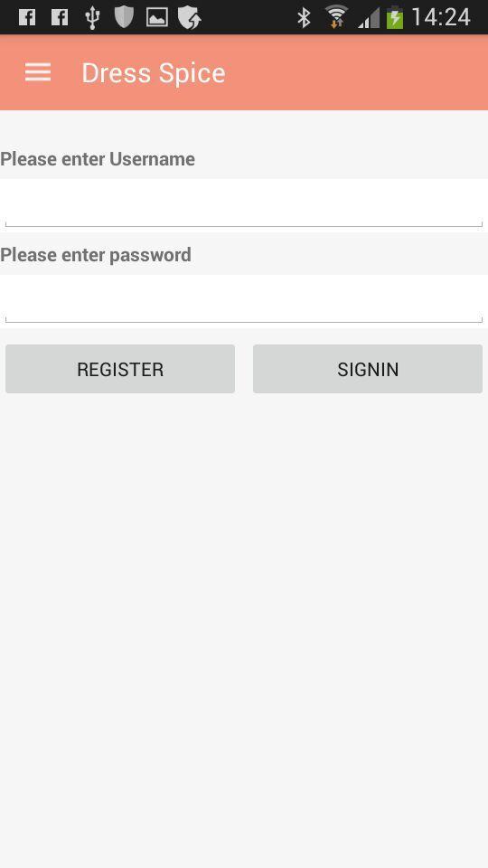This screenshot has width=488, height=868.
Task: Tap the Bluetooth status icon
Action: coord(304,18)
